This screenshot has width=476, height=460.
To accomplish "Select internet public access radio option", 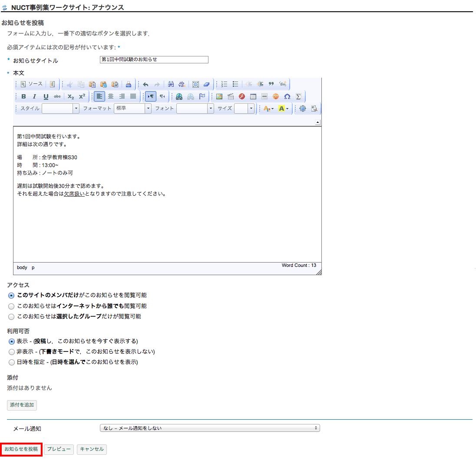I will coord(12,306).
